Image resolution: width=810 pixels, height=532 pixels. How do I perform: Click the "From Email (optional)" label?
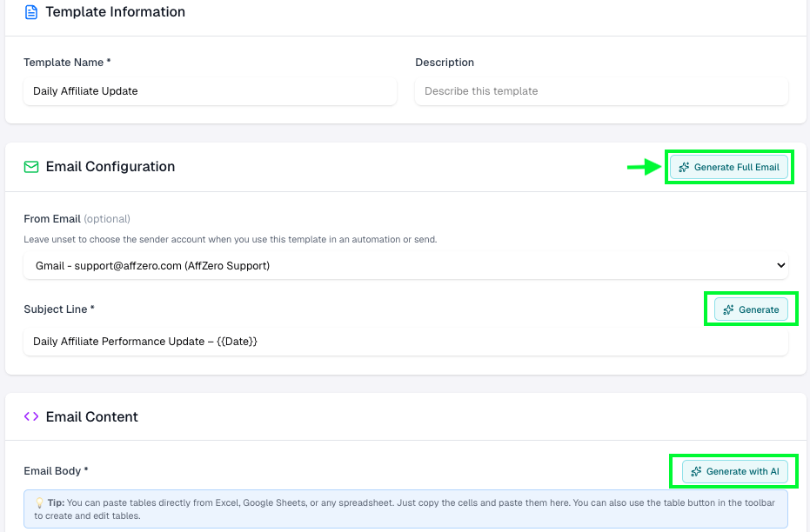pyautogui.click(x=77, y=219)
